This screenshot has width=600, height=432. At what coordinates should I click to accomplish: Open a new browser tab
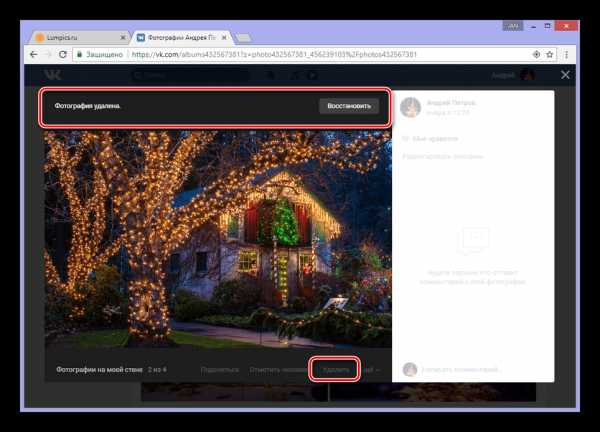click(x=243, y=37)
